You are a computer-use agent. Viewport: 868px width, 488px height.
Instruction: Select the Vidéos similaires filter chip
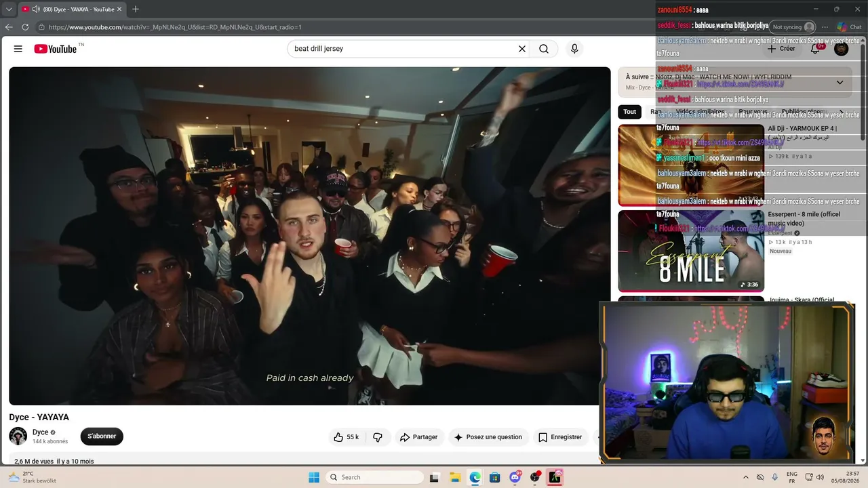coord(700,112)
